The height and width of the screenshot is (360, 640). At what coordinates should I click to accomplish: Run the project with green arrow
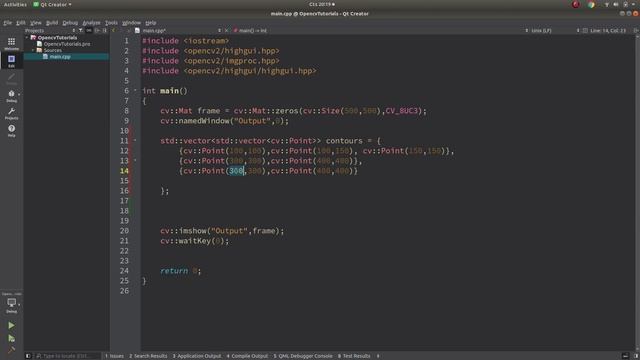11,325
